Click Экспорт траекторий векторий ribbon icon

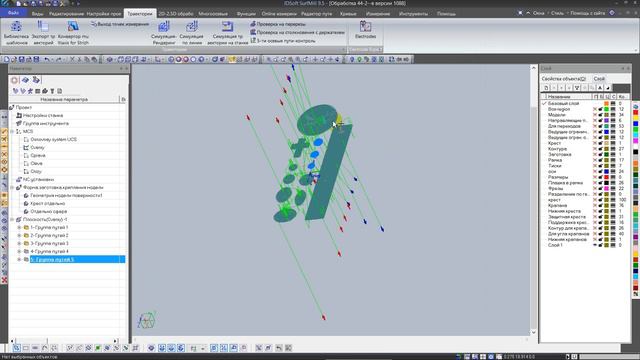43,33
